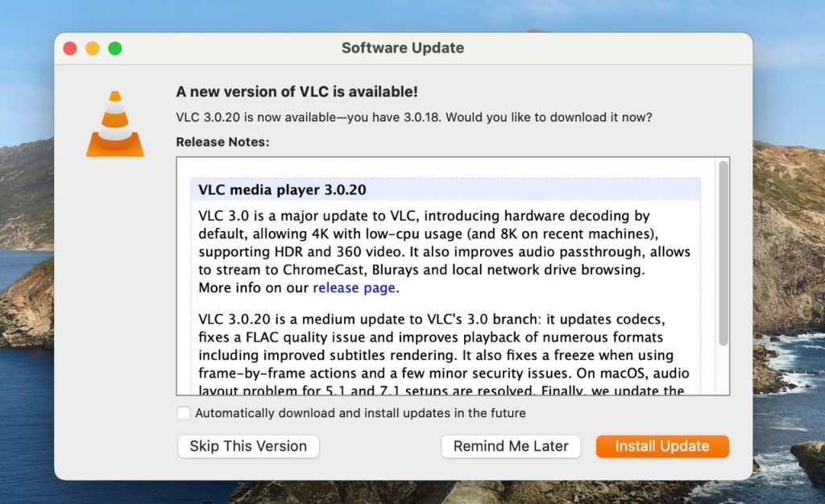The height and width of the screenshot is (504, 825).
Task: Zoom the window with the green button
Action: point(115,48)
